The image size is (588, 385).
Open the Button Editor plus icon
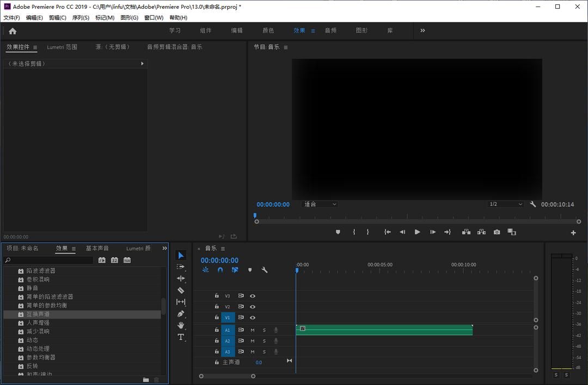(x=573, y=233)
